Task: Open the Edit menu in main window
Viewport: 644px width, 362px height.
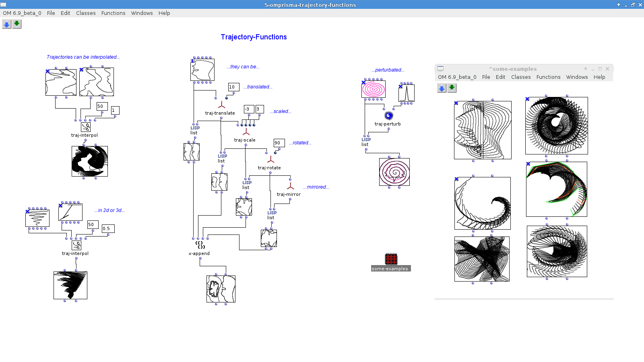Action: pyautogui.click(x=65, y=13)
